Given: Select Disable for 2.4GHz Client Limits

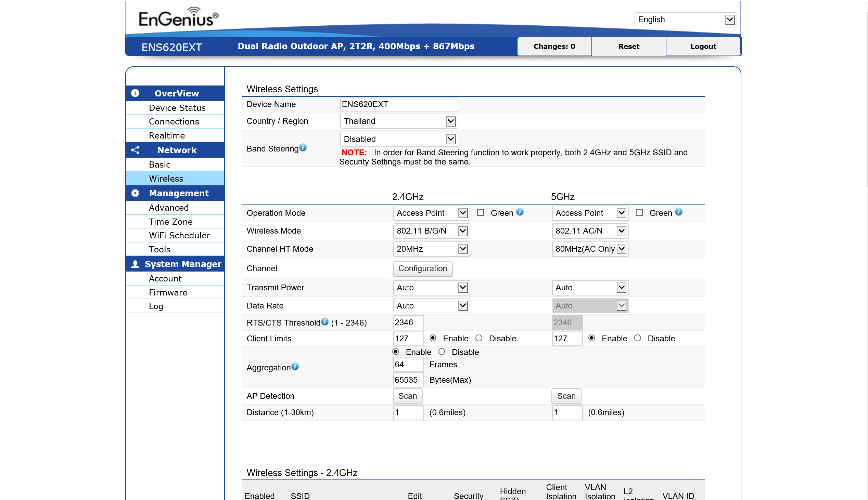Looking at the screenshot, I should (x=479, y=338).
